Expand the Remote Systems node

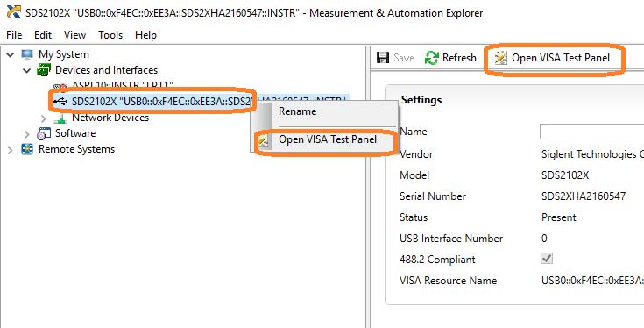click(11, 150)
